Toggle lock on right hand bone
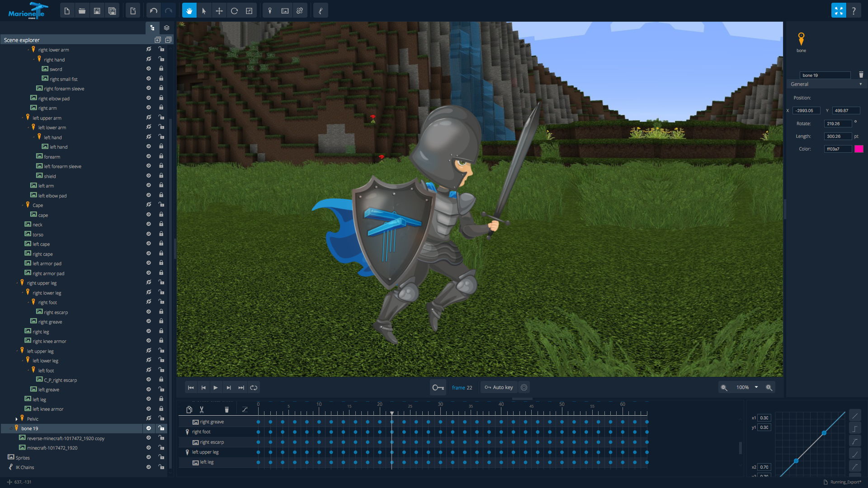The image size is (868, 488). pos(161,59)
